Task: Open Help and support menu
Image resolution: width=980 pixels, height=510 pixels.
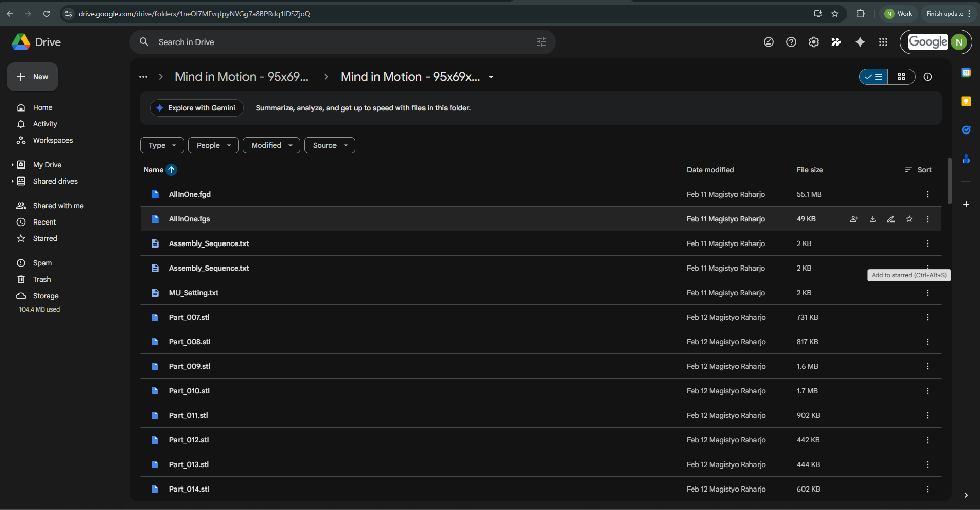Action: click(x=791, y=42)
